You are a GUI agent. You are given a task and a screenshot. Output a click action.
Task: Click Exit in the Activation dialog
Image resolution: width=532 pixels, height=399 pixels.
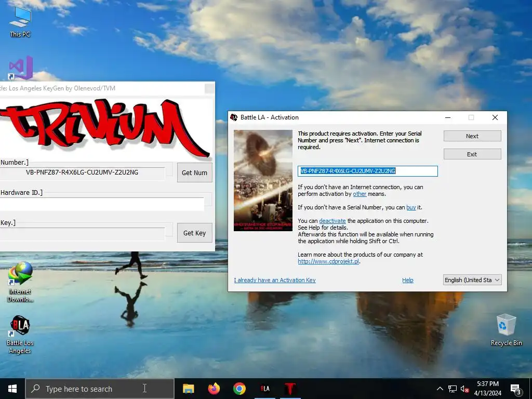[x=472, y=154]
